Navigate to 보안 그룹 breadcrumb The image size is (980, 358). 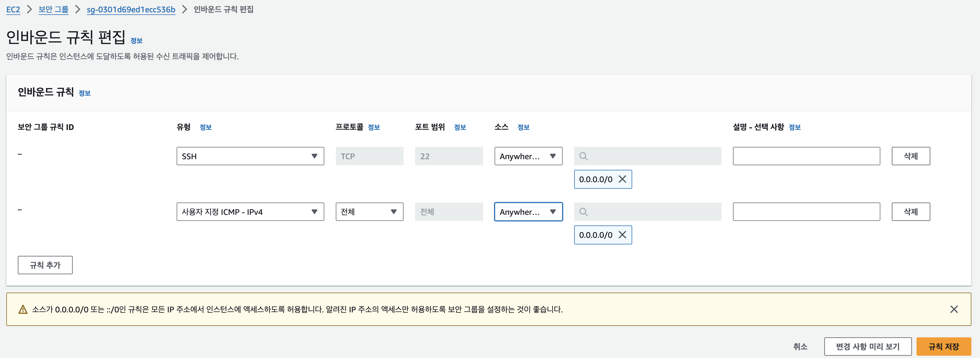click(53, 9)
